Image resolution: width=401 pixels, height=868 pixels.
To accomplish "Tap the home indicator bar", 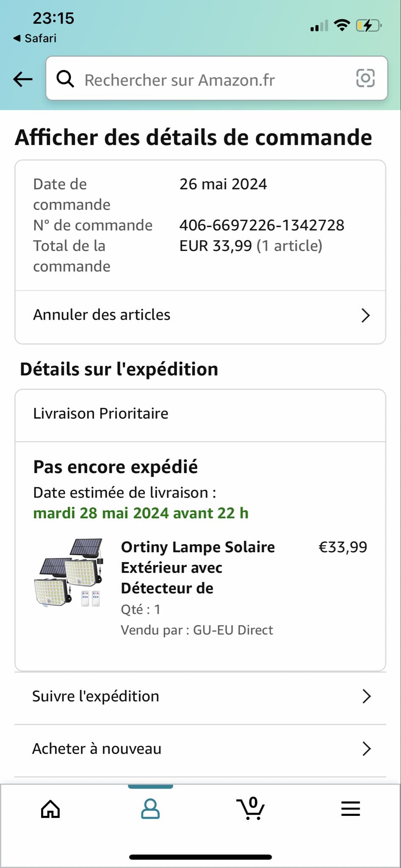I will [200, 857].
